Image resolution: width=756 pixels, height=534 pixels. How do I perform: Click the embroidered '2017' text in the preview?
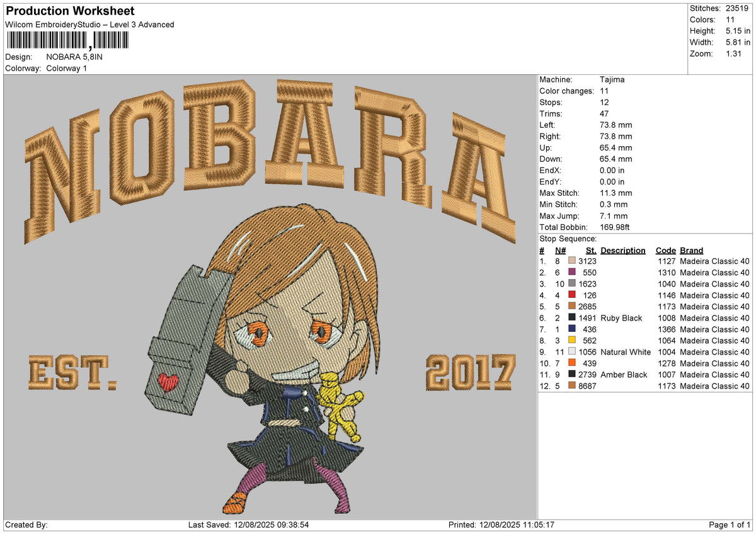click(x=471, y=372)
